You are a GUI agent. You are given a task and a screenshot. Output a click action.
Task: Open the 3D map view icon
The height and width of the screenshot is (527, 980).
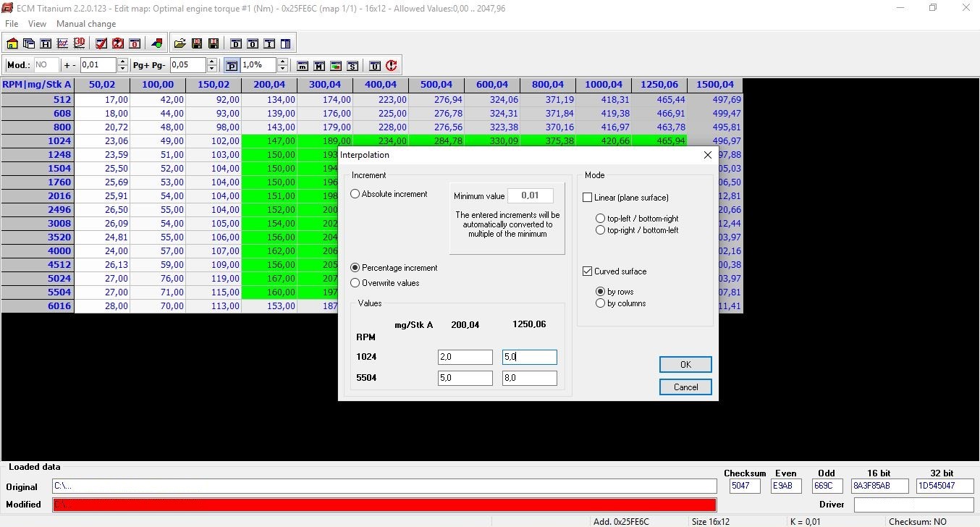click(80, 43)
